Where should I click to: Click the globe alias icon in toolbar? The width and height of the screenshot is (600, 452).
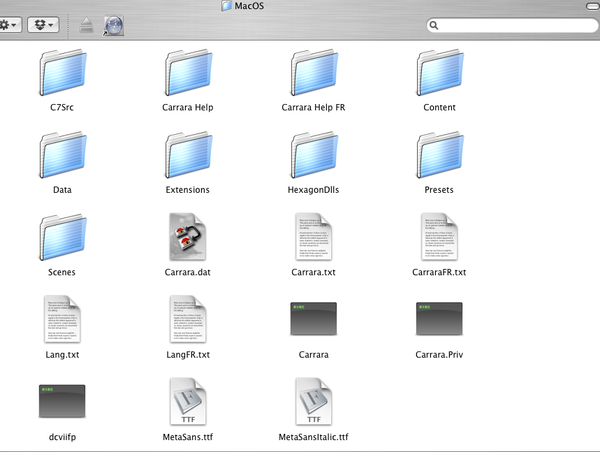pos(113,25)
